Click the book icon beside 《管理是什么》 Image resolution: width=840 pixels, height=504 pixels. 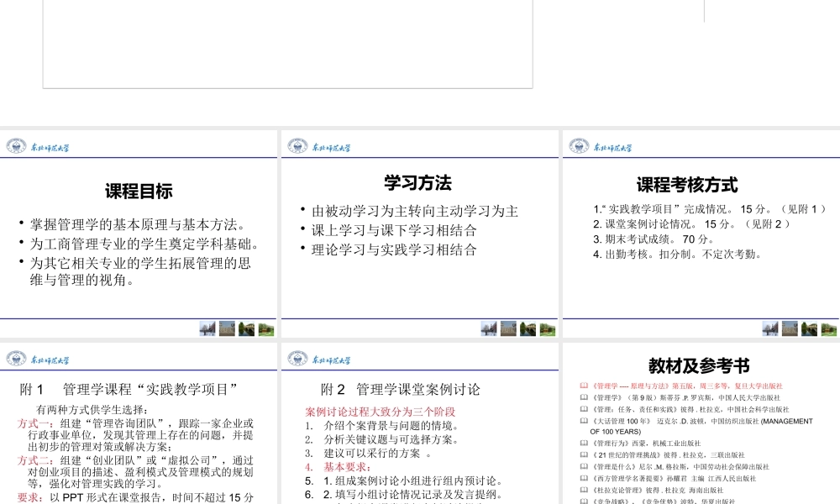(585, 466)
